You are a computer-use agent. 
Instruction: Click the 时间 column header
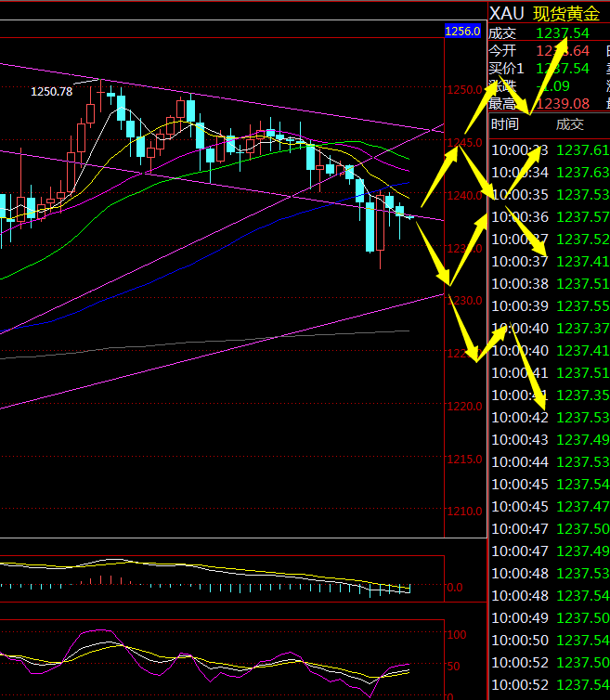pyautogui.click(x=504, y=124)
